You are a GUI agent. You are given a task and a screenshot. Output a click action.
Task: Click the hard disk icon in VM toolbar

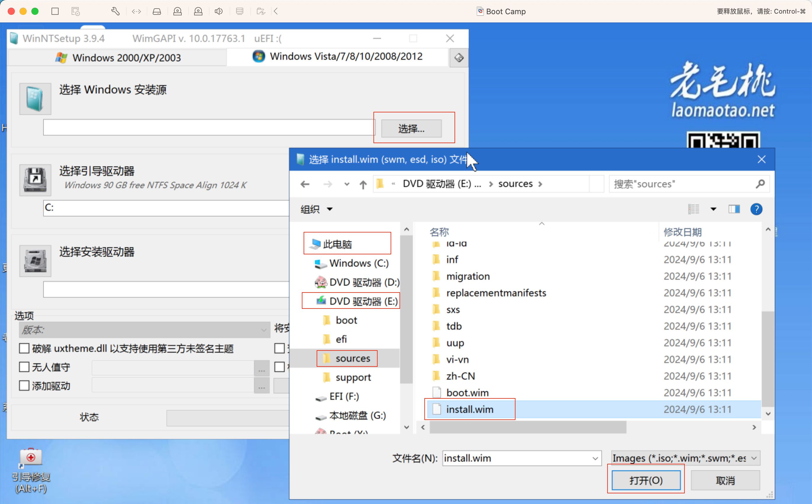tap(157, 11)
